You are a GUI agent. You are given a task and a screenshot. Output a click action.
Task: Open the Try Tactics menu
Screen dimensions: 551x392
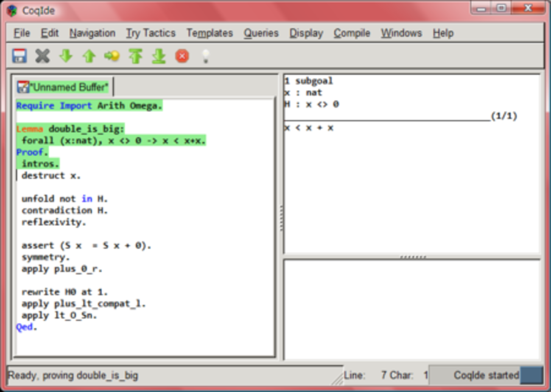coord(151,33)
